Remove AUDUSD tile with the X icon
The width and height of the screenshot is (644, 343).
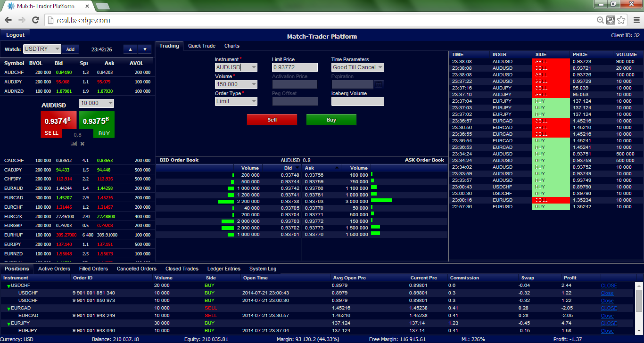coord(83,144)
